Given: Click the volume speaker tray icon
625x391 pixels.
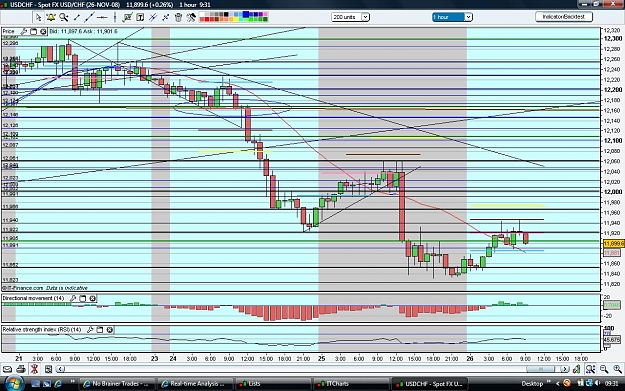Looking at the screenshot, I should pos(597,383).
